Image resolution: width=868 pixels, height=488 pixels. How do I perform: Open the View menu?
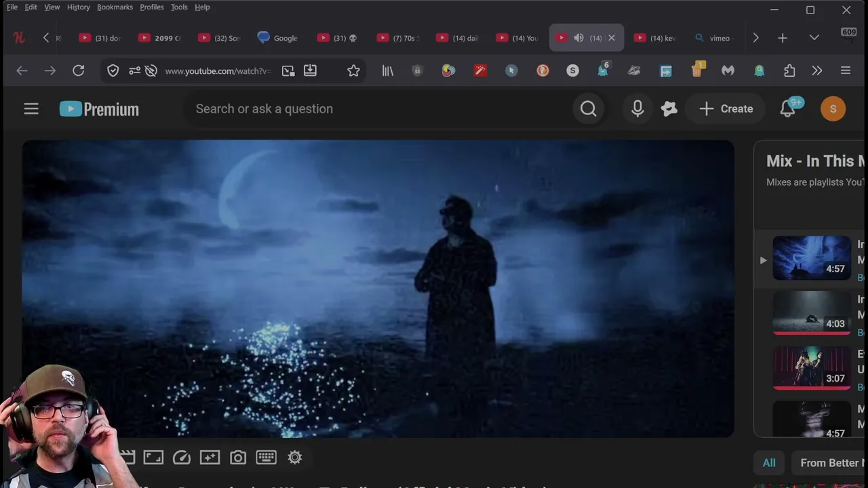point(52,7)
